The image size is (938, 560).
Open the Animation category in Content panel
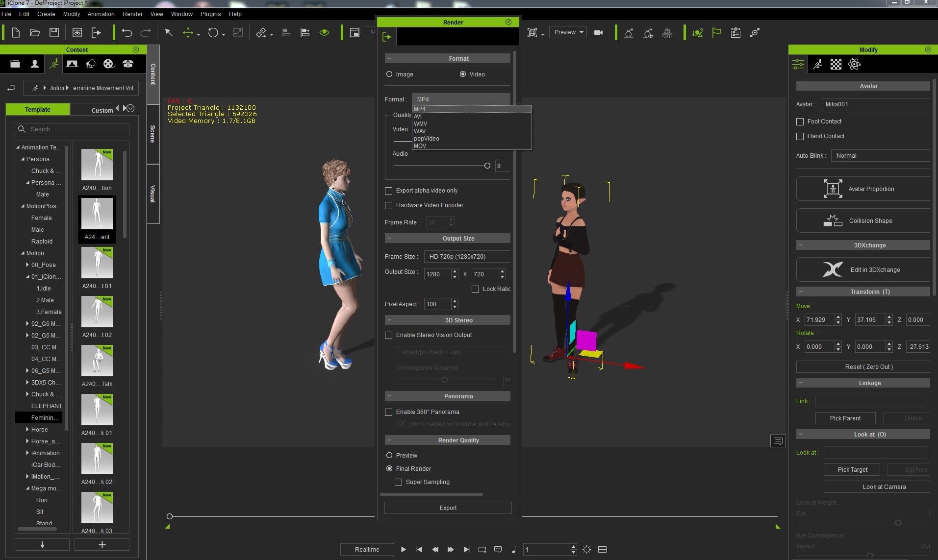(x=53, y=64)
